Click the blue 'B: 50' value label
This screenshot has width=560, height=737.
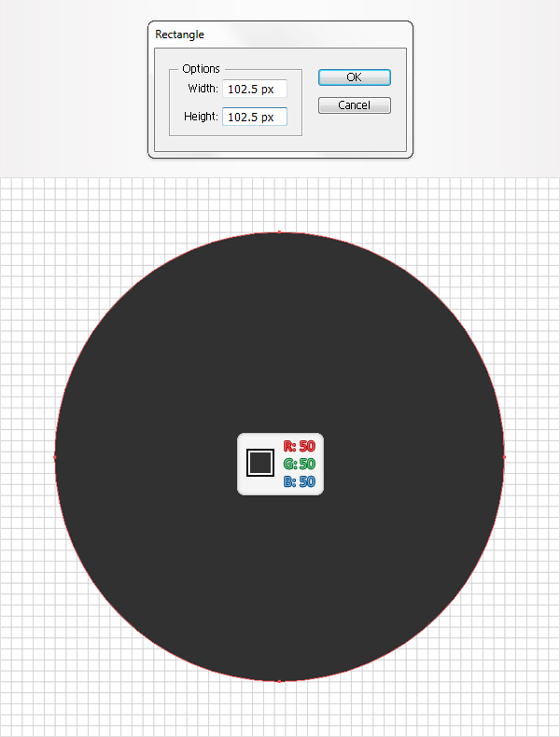click(x=299, y=481)
